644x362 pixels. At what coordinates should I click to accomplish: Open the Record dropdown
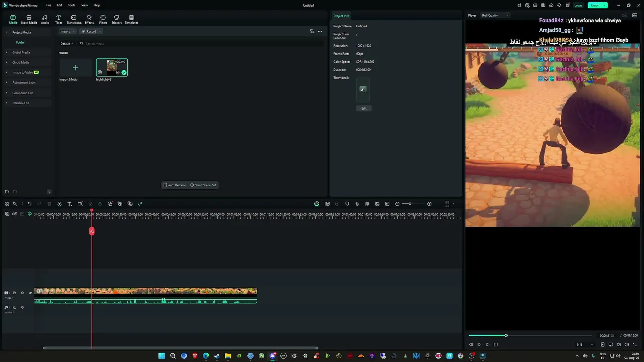pos(91,31)
